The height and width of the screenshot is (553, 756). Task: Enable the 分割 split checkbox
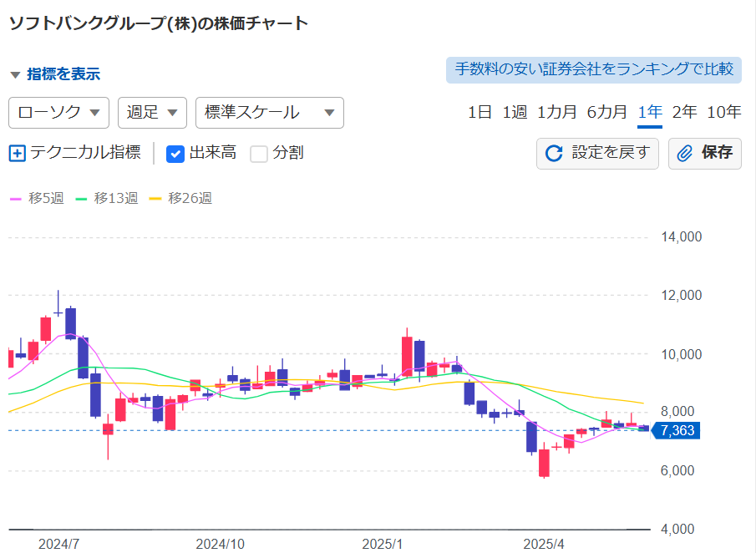click(259, 155)
